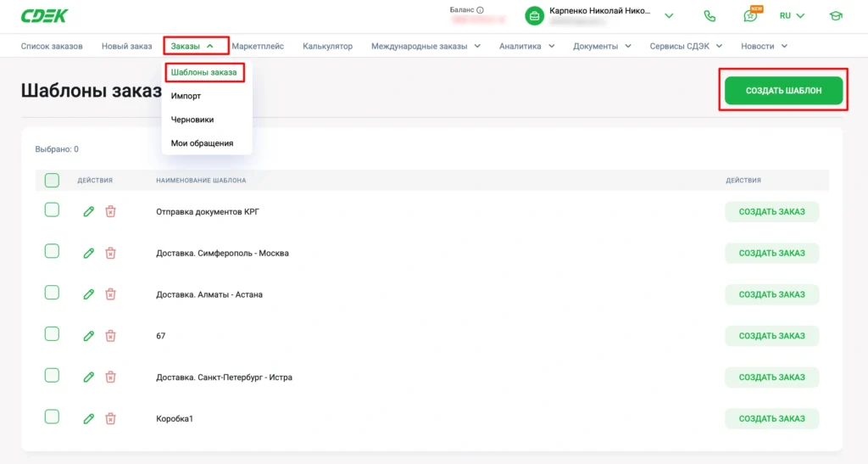Click the Карпенко Николай account name
Image resolution: width=868 pixels, height=464 pixels.
599,10
